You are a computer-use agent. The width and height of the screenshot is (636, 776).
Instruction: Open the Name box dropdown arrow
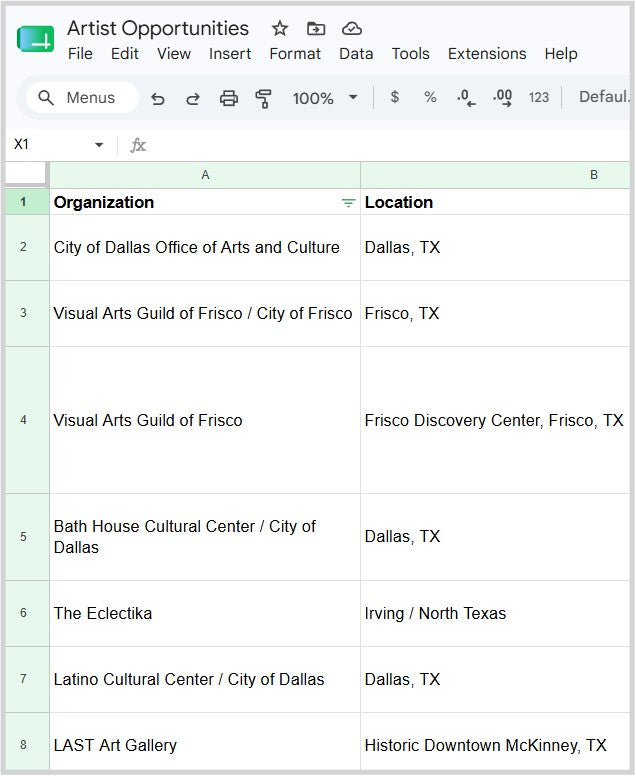pyautogui.click(x=99, y=145)
